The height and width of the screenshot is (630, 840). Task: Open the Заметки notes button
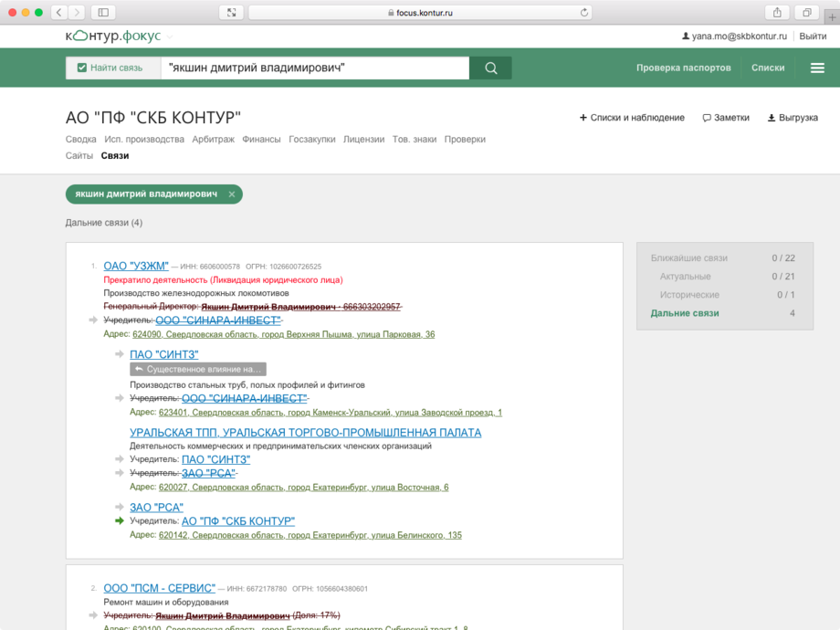coord(726,118)
